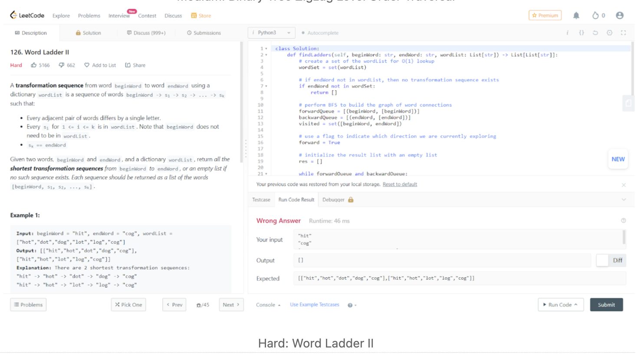Upvote the problem with thumbs-up icon

(34, 65)
